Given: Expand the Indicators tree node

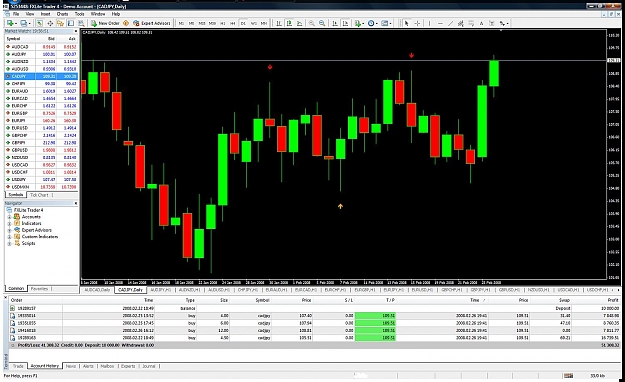Looking at the screenshot, I should click(x=9, y=224).
